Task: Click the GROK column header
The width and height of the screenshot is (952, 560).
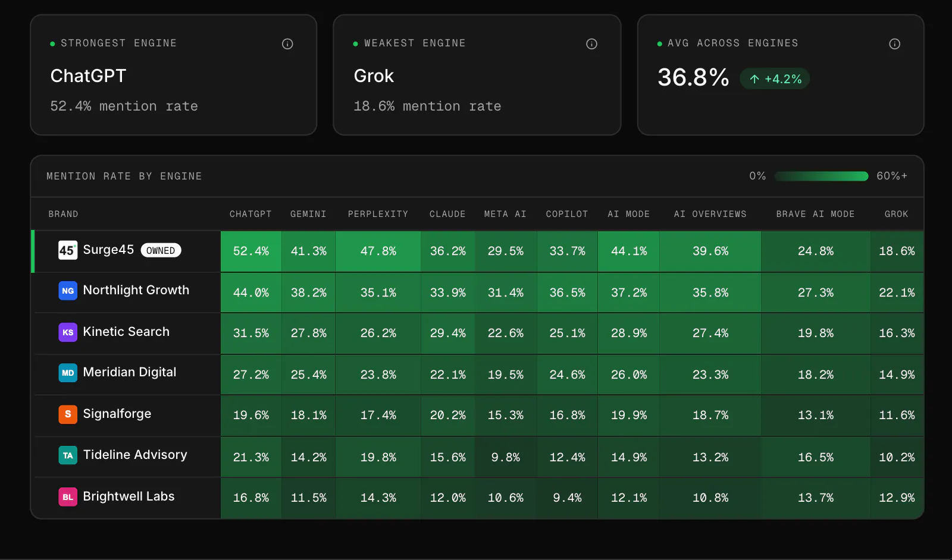Action: (896, 214)
